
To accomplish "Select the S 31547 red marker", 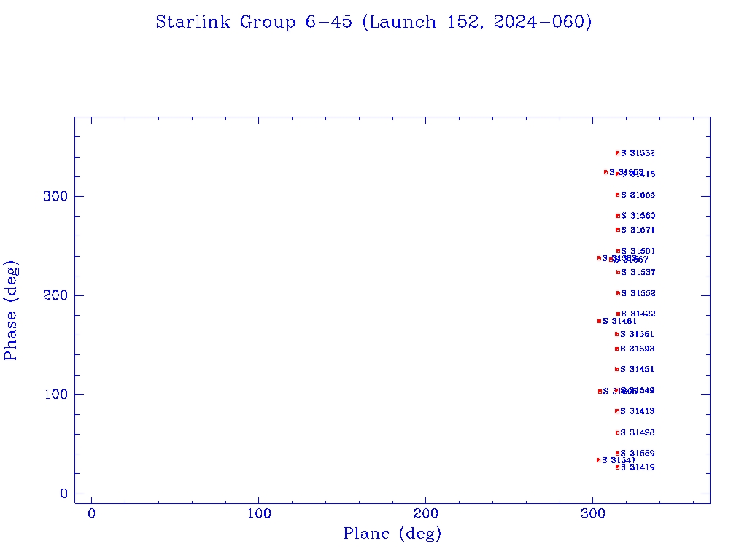I will tap(598, 460).
